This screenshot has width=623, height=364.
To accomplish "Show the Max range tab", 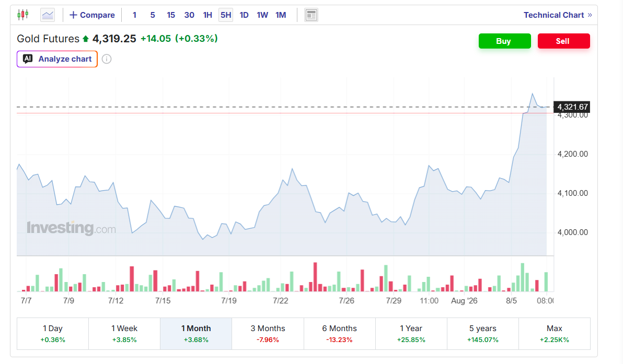I will 554,334.
